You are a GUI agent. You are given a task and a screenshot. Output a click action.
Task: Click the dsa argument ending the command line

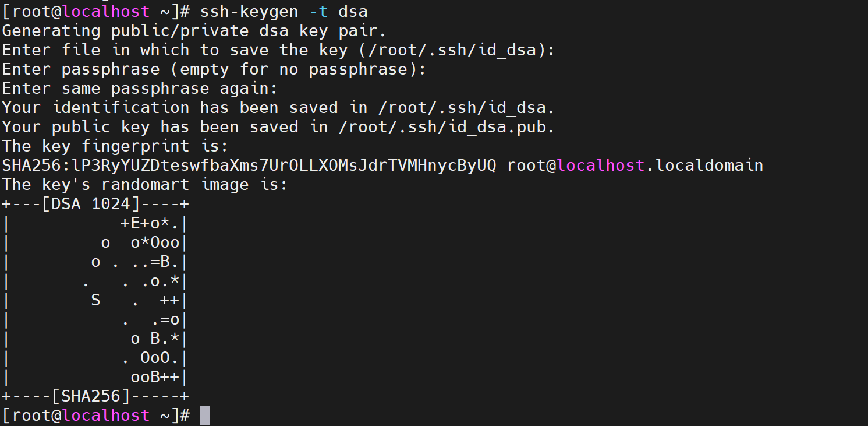pos(353,12)
